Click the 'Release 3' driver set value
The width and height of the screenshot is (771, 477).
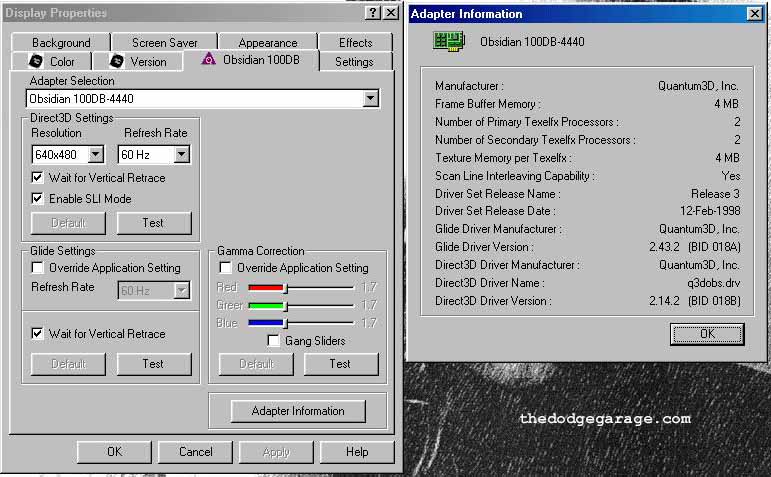(715, 194)
